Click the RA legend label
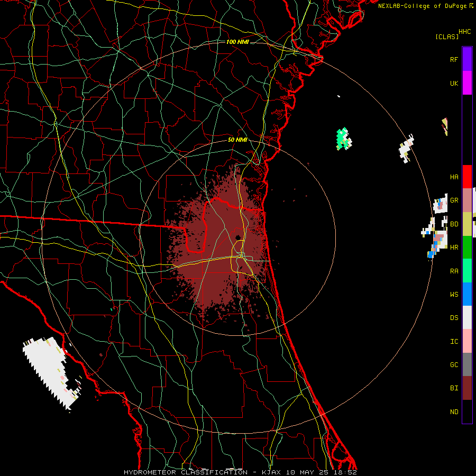This screenshot has height=476, width=476. (x=454, y=271)
